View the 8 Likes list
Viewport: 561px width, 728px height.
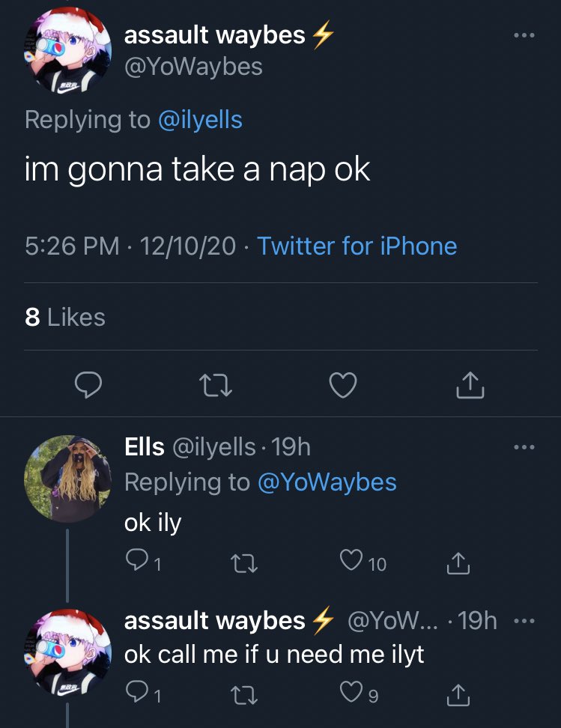pos(65,317)
